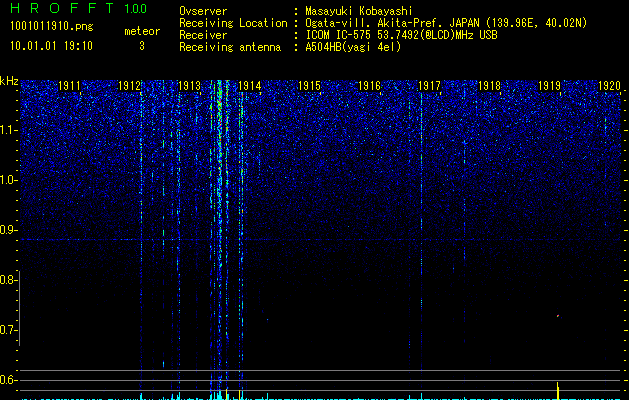629x400 pixels.
Task: Click the 1919 time marker
Action: point(549,86)
